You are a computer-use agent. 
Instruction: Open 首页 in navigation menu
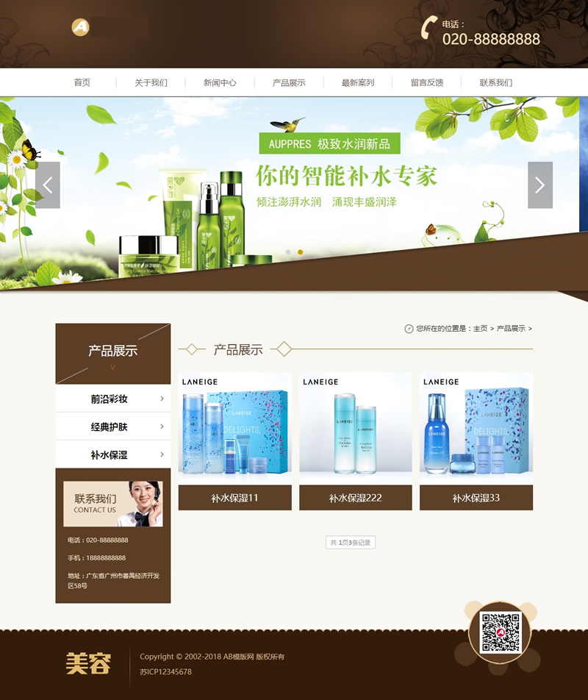pos(82,82)
